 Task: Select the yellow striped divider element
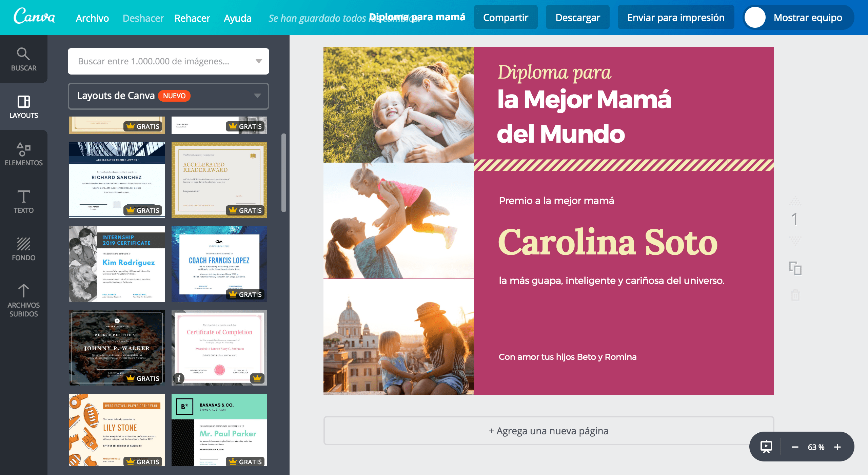[x=624, y=165]
